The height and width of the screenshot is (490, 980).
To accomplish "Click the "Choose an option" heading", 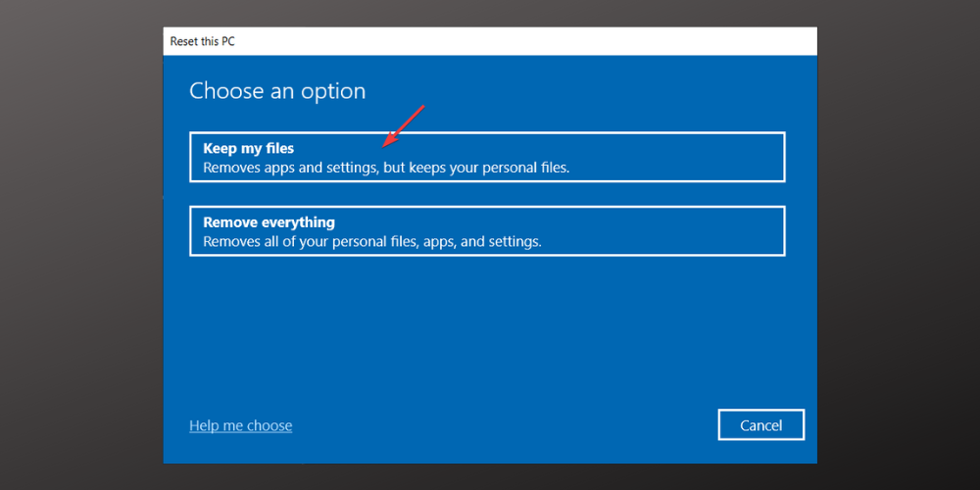I will (277, 91).
